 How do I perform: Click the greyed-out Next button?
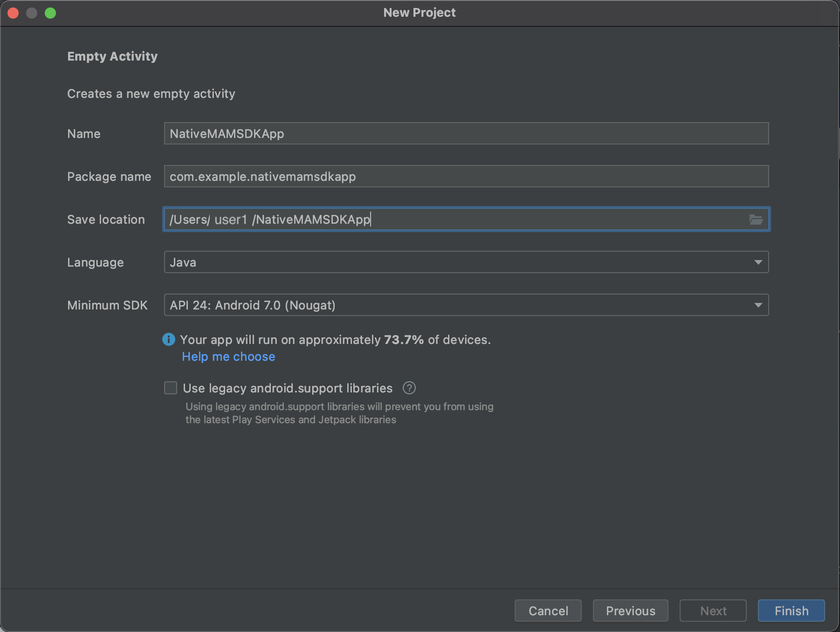(713, 611)
